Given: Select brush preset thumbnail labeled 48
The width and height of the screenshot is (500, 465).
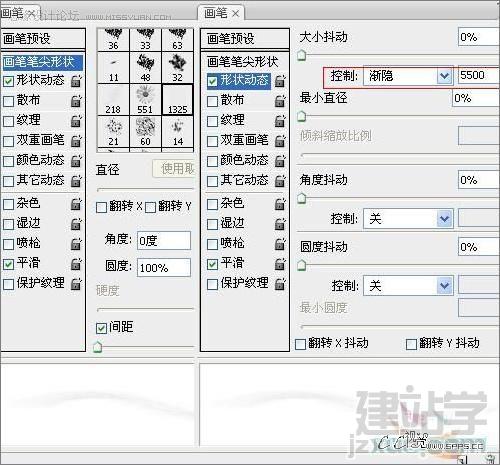Looking at the screenshot, I should tap(145, 68).
